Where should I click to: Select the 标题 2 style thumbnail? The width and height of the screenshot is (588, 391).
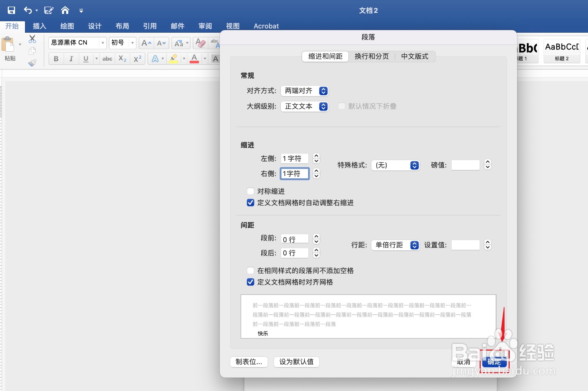(x=562, y=51)
